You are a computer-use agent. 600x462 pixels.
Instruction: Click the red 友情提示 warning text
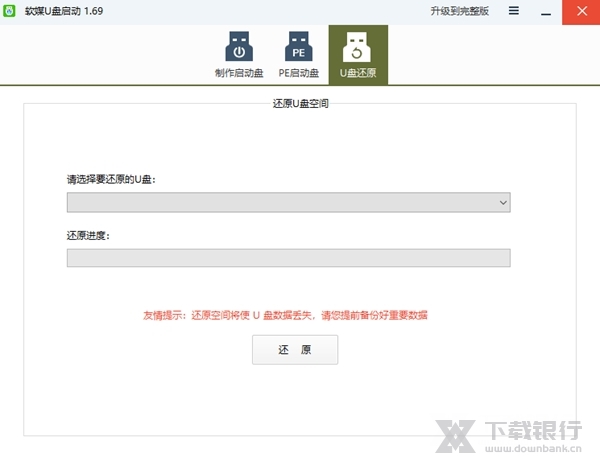[285, 315]
